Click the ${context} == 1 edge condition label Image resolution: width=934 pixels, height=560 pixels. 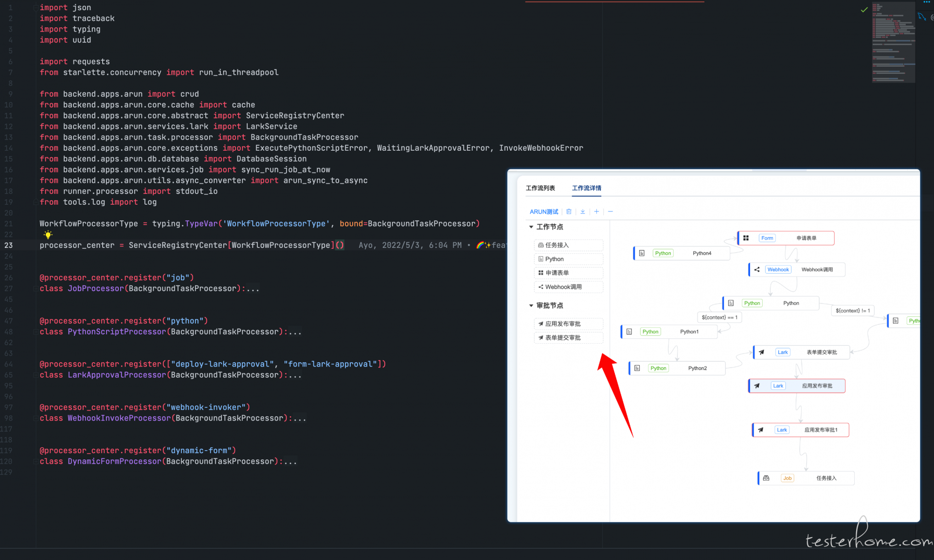click(719, 317)
